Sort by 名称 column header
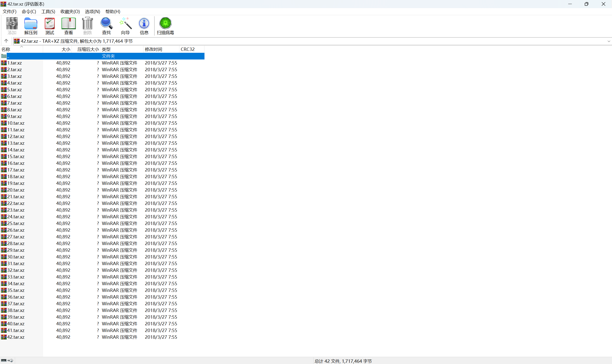This screenshot has height=364, width=612. tap(21, 49)
